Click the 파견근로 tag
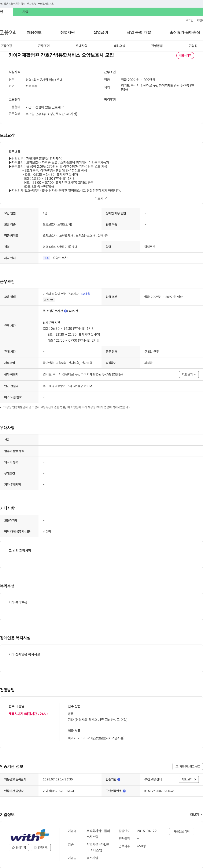 [48, 300]
